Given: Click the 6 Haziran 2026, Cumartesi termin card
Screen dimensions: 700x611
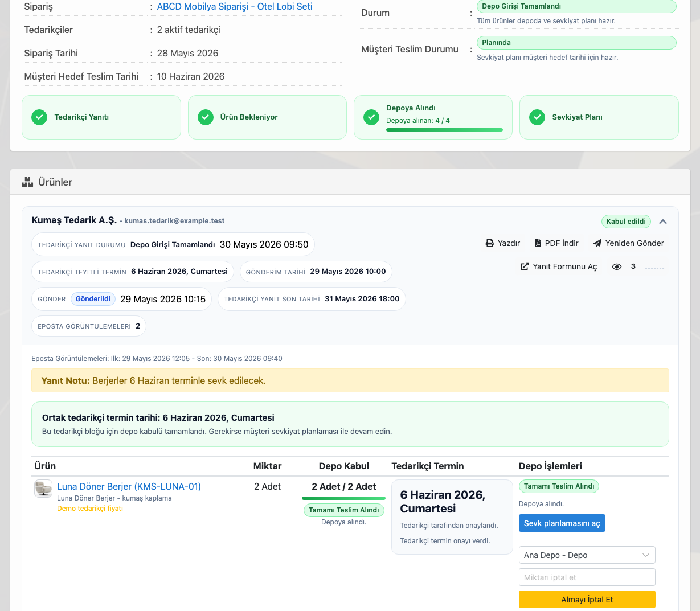Looking at the screenshot, I should click(x=452, y=517).
